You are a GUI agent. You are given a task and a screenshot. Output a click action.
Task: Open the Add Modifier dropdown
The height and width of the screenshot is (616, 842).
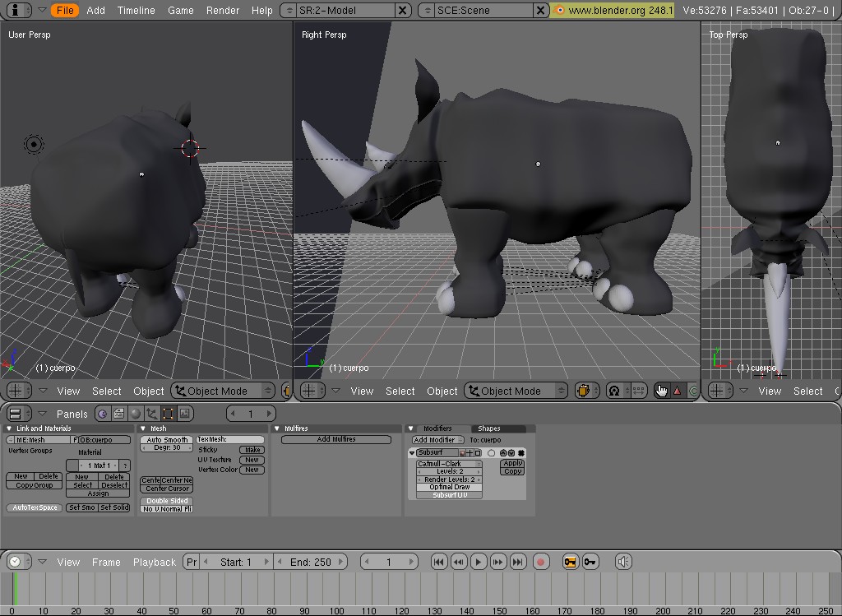[437, 439]
